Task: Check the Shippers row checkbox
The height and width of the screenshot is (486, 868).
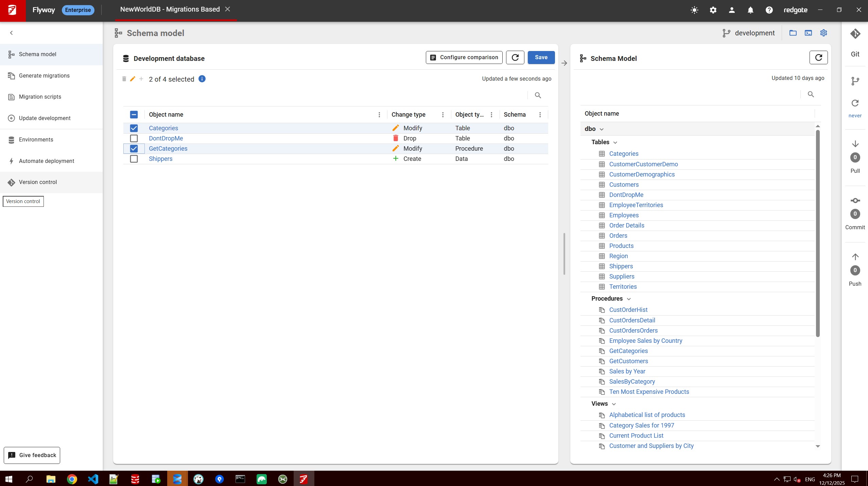Action: [x=134, y=159]
